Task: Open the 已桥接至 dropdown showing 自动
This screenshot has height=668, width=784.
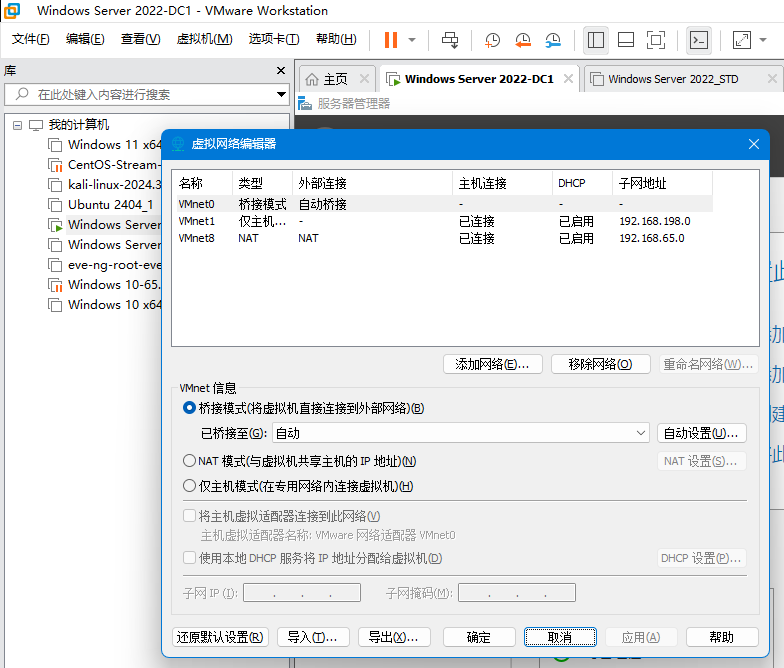Action: [460, 433]
